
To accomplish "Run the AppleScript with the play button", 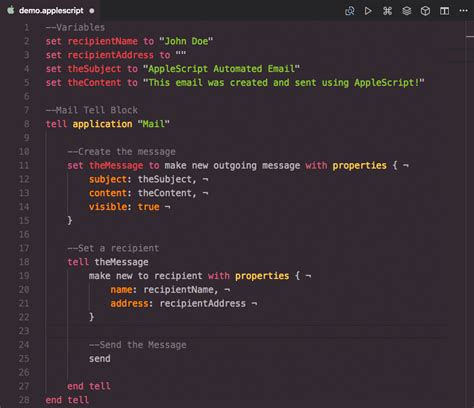I will [x=368, y=11].
